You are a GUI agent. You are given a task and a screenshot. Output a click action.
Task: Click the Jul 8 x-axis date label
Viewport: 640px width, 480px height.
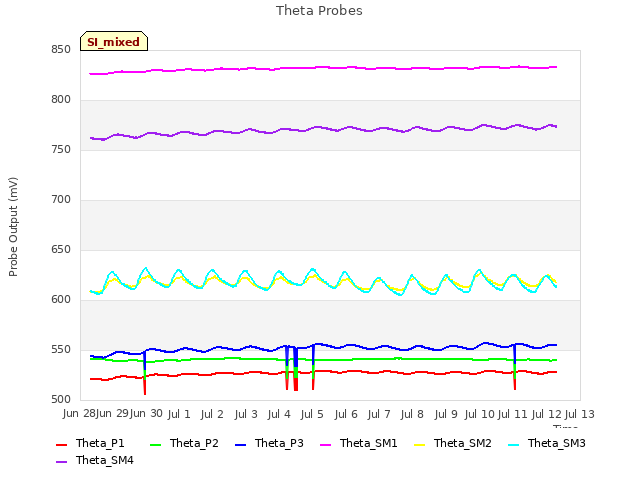click(x=412, y=414)
